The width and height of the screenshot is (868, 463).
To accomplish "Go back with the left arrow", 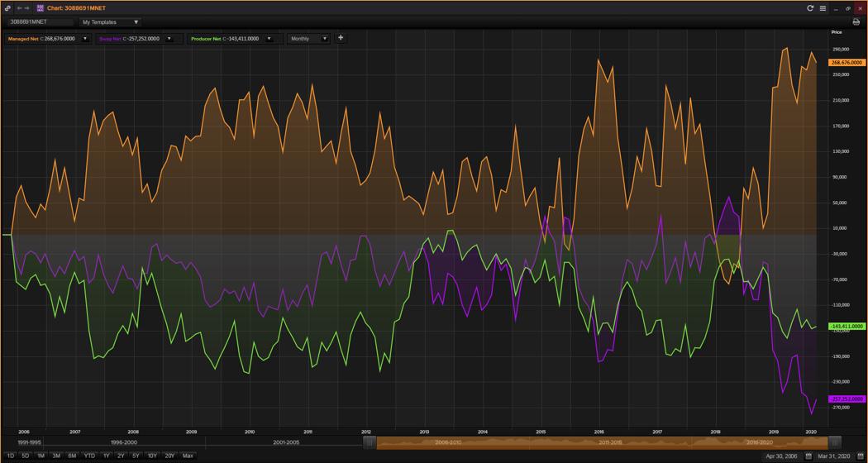I will (x=19, y=8).
